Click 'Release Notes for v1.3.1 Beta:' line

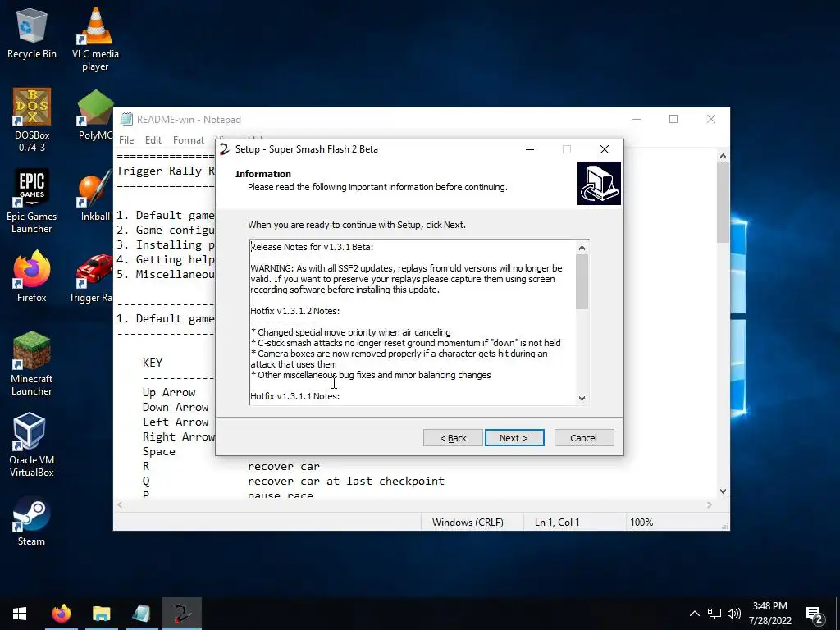(312, 247)
